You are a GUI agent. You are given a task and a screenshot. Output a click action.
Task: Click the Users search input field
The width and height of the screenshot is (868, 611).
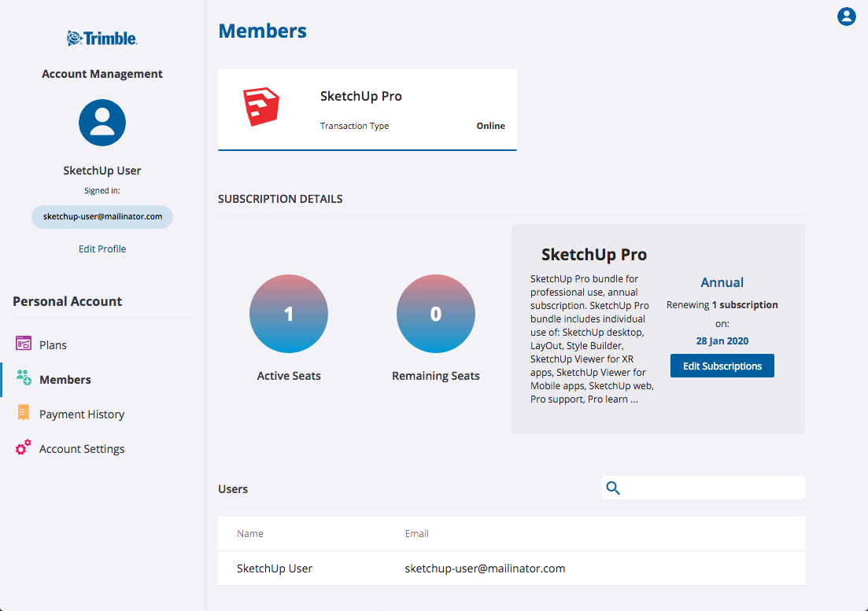click(703, 488)
